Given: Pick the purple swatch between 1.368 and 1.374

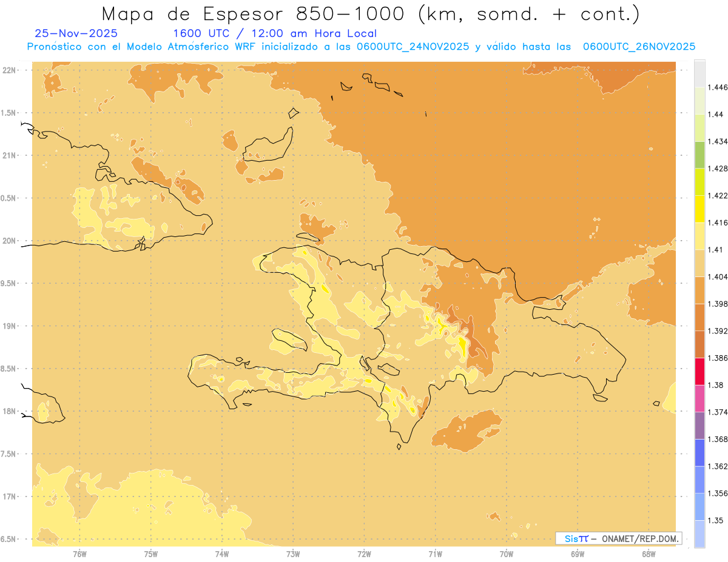Looking at the screenshot, I should (x=699, y=426).
